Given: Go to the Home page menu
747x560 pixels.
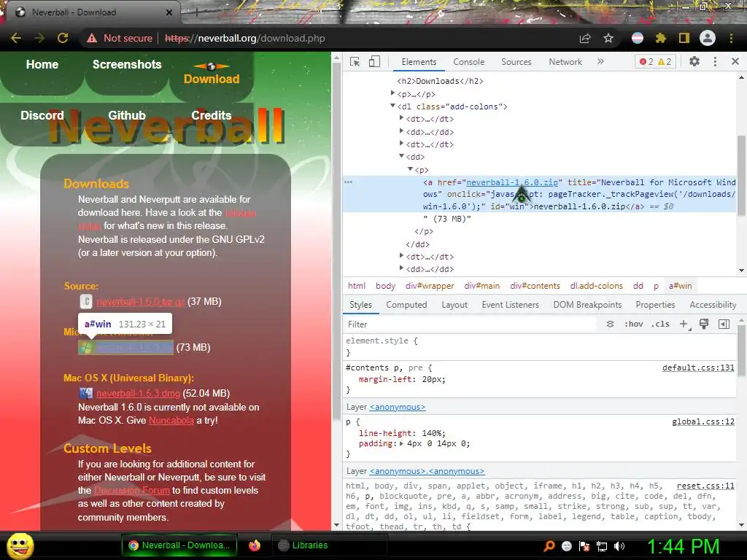Looking at the screenshot, I should (42, 65).
